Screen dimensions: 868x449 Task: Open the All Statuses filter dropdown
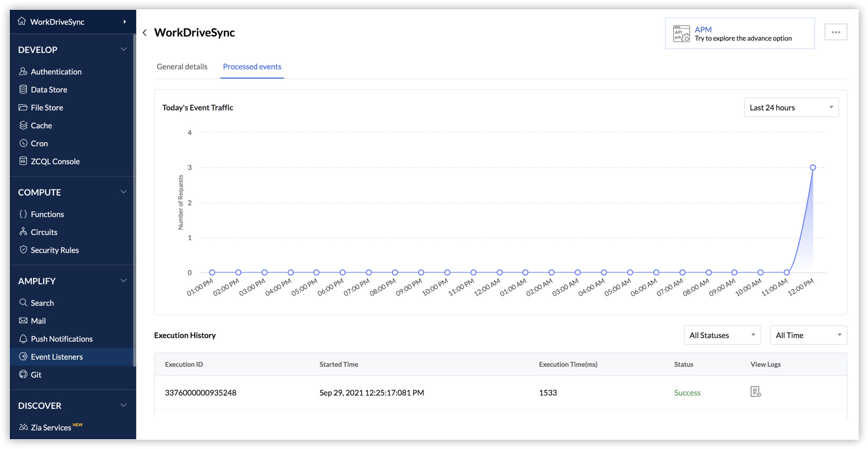point(722,336)
